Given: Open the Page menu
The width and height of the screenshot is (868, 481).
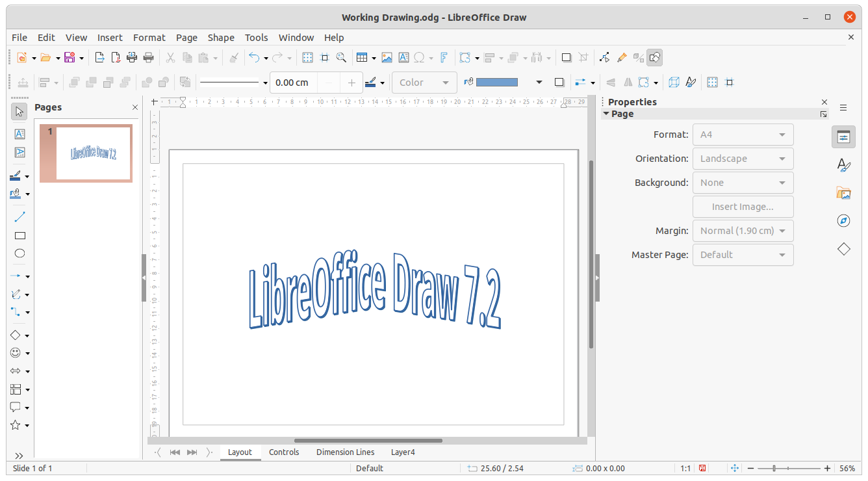Looking at the screenshot, I should [186, 38].
